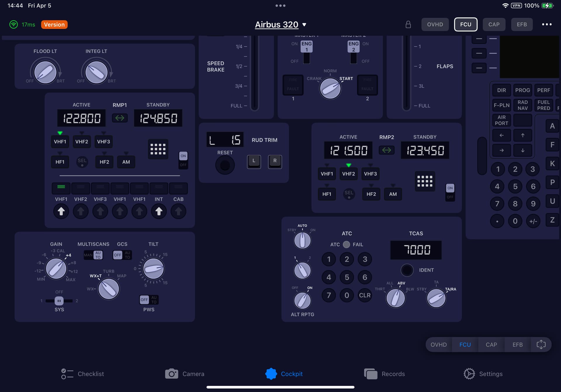Open the Records tab
Screen dimensions: 561x392
pyautogui.click(x=385, y=374)
